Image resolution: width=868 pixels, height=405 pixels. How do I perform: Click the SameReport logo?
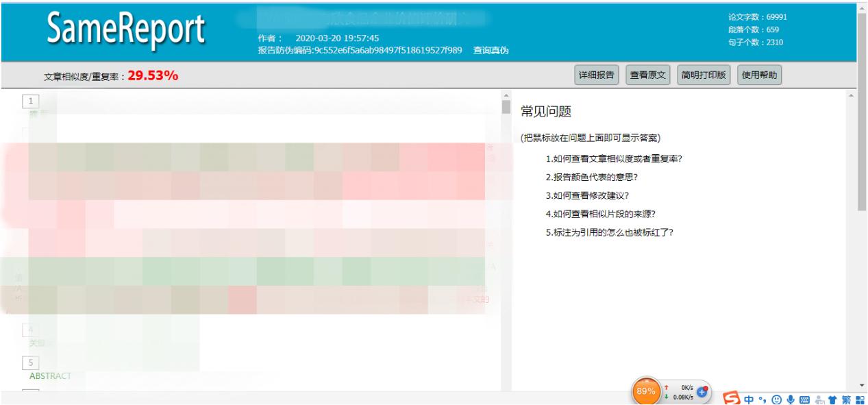123,27
